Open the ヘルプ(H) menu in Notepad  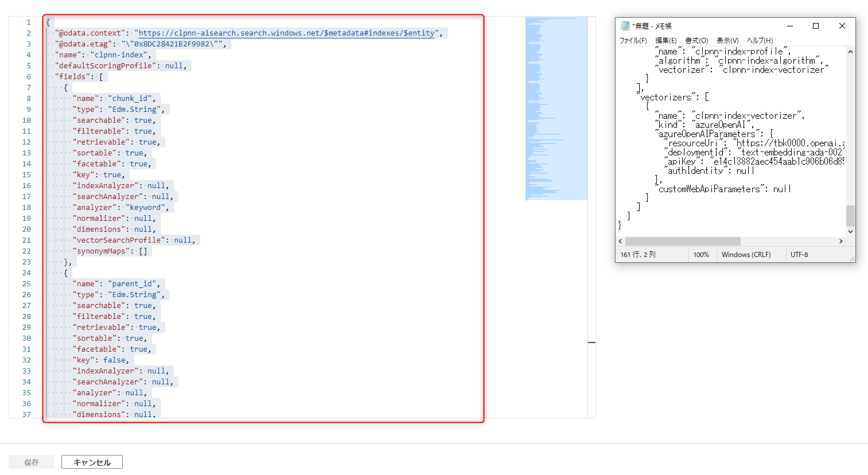[760, 41]
